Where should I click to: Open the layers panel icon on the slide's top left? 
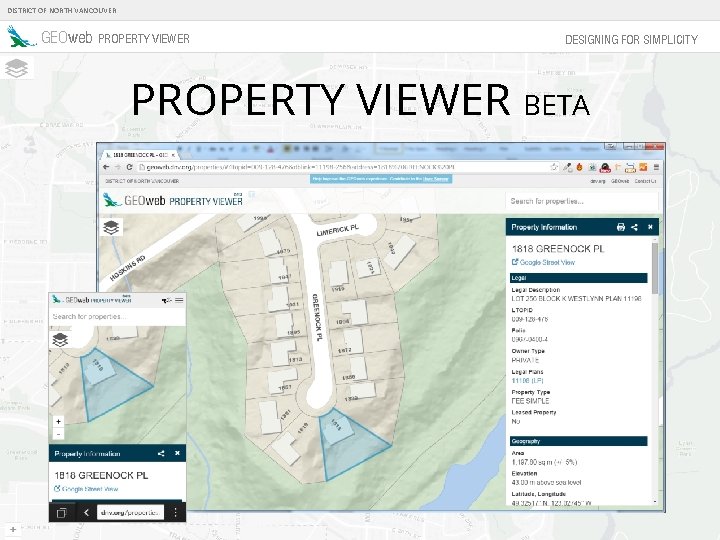(17, 68)
